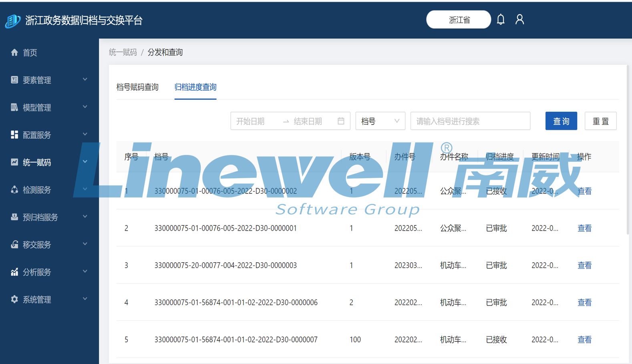
Task: Click the platform logo icon
Action: [13, 20]
